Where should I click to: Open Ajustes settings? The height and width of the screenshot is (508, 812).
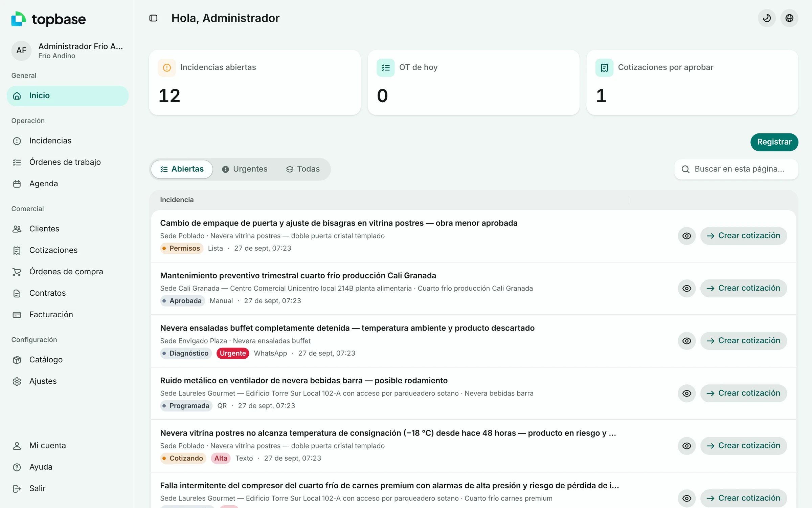click(x=68, y=381)
